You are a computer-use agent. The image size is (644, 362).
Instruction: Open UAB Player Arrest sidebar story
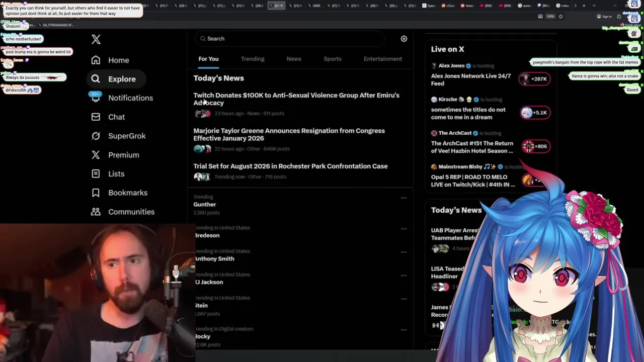click(455, 234)
